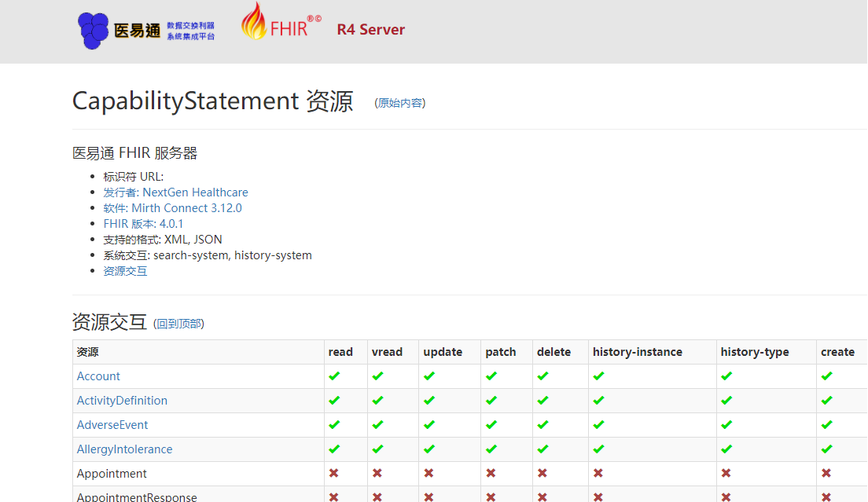Click AllergyIntolerance create green checkmark
Image resolution: width=868 pixels, height=502 pixels.
(826, 449)
